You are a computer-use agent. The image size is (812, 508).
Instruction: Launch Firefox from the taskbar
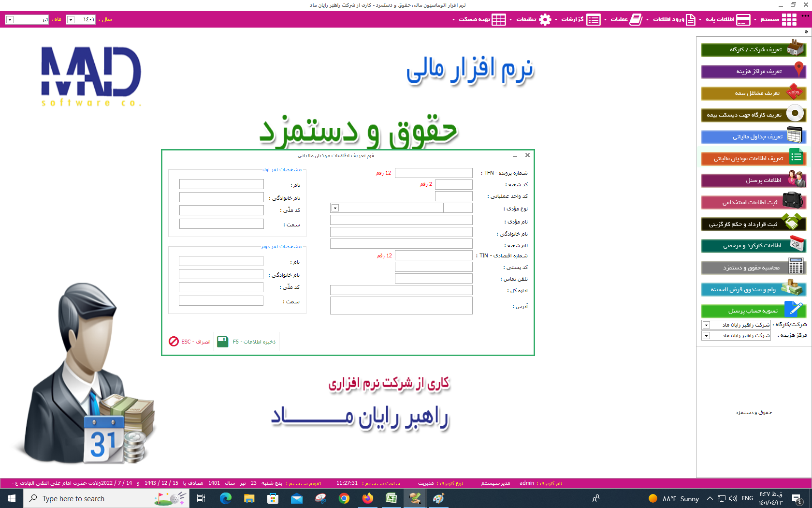368,498
